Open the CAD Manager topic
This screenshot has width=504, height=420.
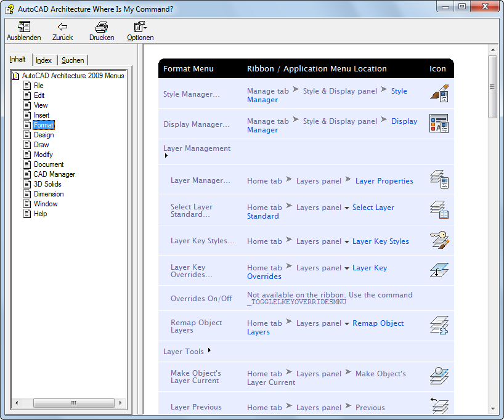tap(54, 174)
